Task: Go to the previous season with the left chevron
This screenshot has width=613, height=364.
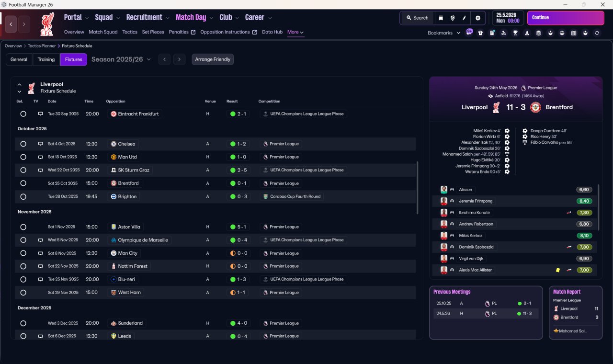Action: pyautogui.click(x=164, y=59)
